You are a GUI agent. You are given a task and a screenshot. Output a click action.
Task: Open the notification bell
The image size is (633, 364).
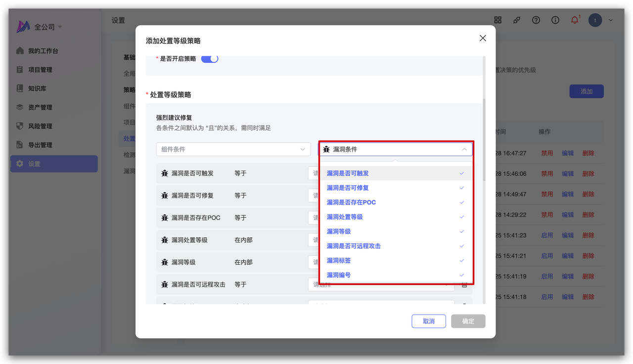point(575,20)
